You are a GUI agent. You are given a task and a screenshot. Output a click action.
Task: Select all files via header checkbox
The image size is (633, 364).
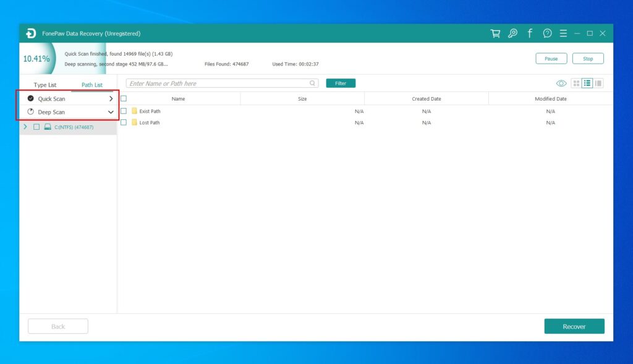pyautogui.click(x=122, y=98)
